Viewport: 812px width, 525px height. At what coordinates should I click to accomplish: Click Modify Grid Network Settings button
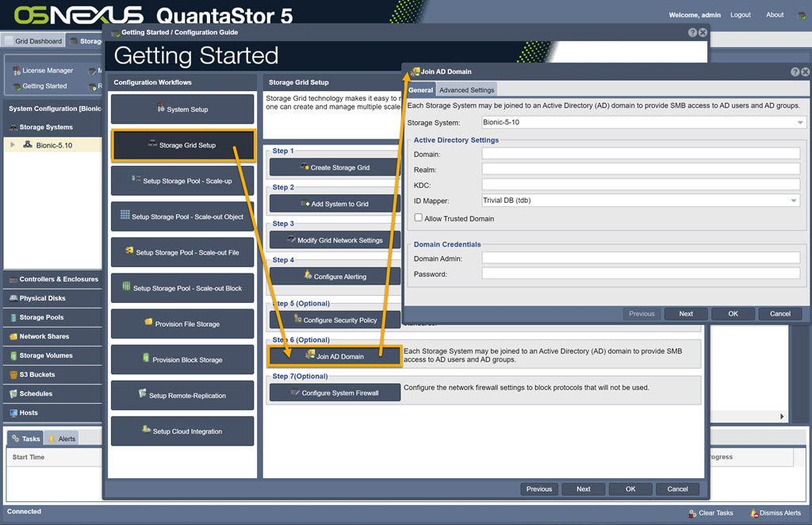pos(335,240)
